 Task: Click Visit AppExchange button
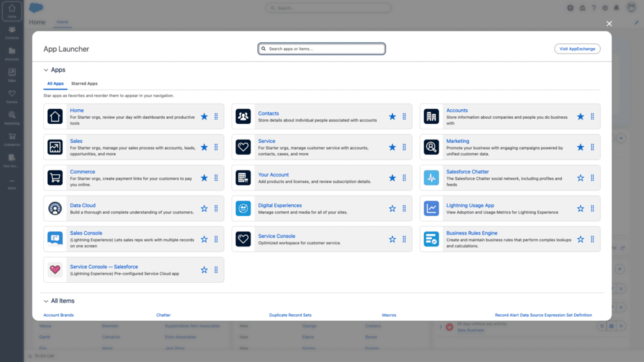[x=577, y=49]
